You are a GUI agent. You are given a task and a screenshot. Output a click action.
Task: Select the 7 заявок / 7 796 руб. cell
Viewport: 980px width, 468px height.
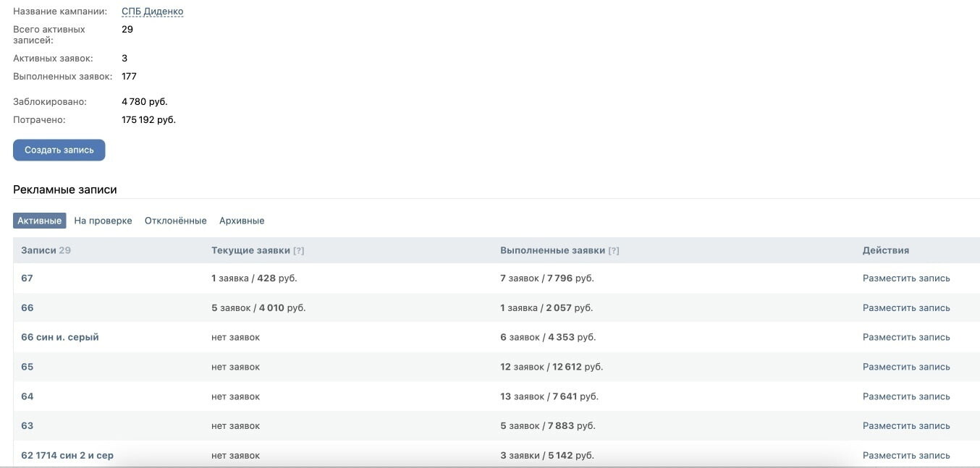[x=547, y=278]
